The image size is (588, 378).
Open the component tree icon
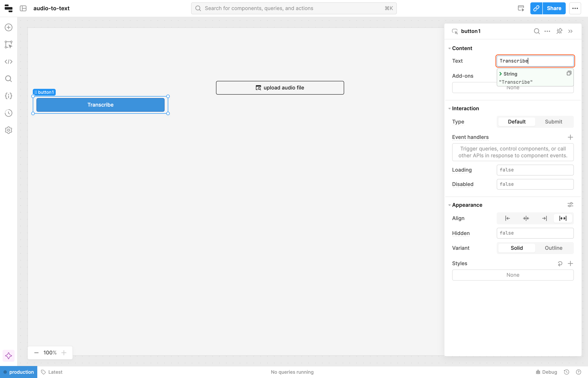[x=9, y=45]
